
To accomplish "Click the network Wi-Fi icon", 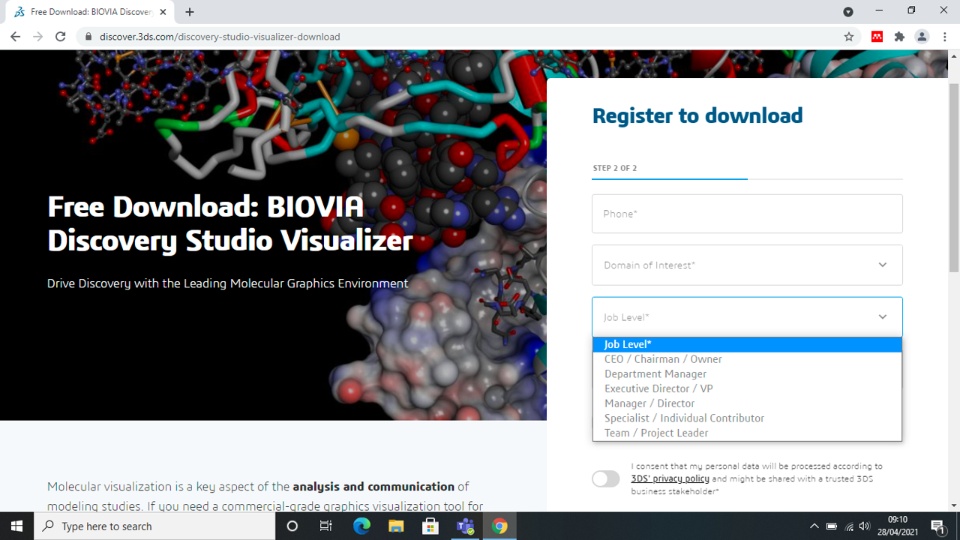I will [849, 526].
